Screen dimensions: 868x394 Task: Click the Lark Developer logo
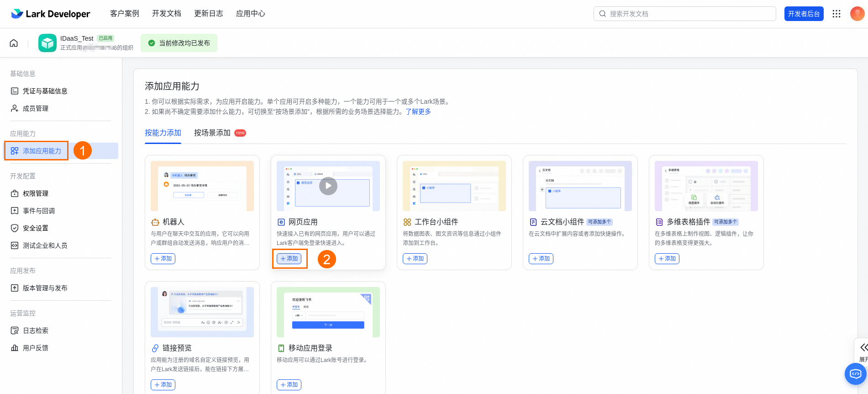click(50, 14)
